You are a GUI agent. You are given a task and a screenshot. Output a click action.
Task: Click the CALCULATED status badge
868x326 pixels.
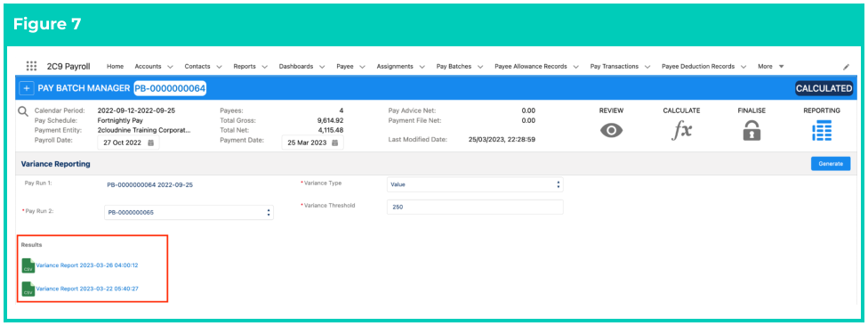[x=824, y=88]
